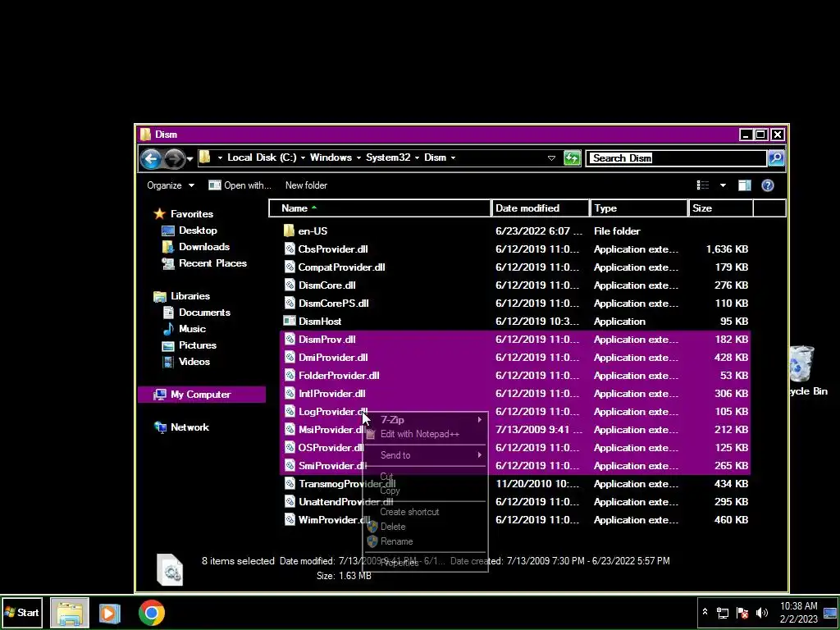Select Network in the navigation pane

pyautogui.click(x=189, y=427)
